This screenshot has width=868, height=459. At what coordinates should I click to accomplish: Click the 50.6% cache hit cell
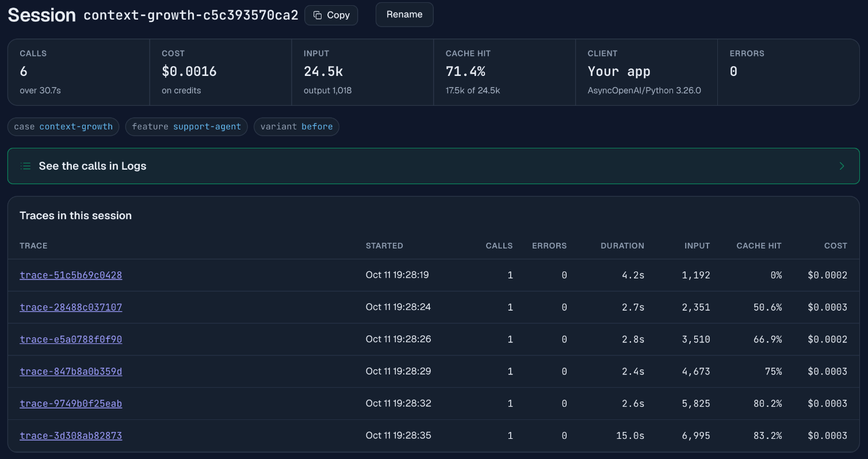(x=767, y=307)
